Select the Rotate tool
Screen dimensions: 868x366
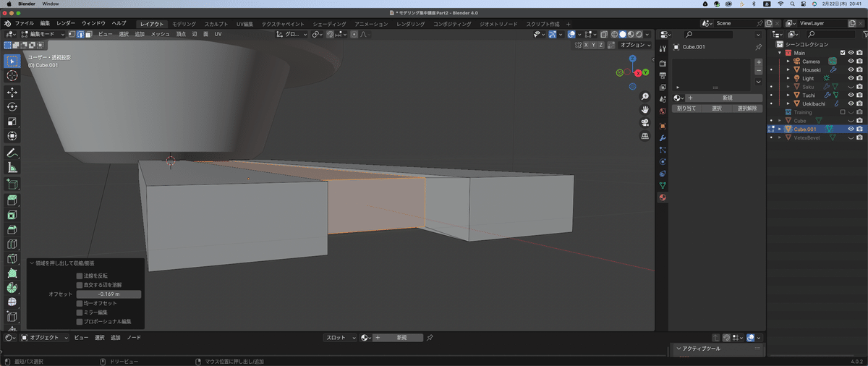pyautogui.click(x=12, y=107)
